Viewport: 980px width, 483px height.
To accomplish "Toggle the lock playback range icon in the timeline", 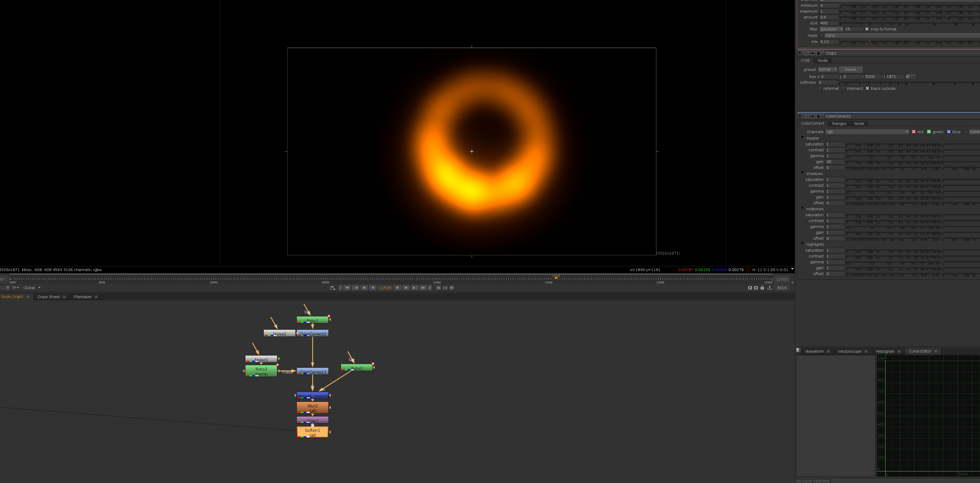I will [x=762, y=288].
